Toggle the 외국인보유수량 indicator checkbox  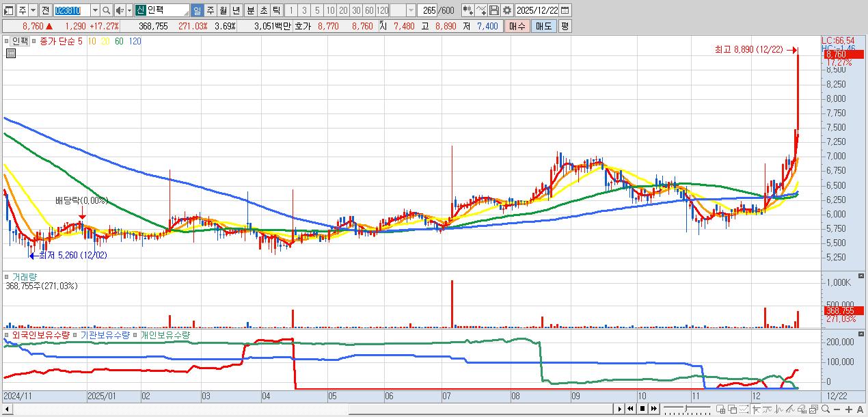coord(7,335)
